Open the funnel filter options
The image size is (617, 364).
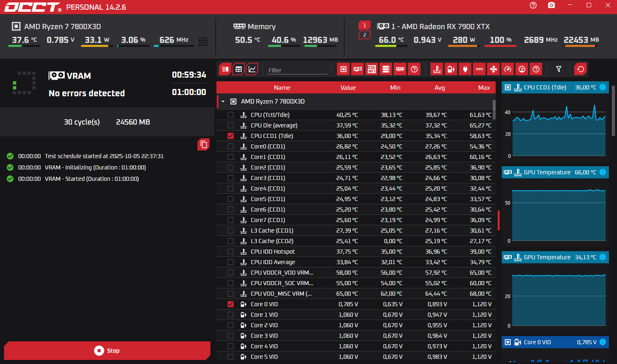(559, 69)
